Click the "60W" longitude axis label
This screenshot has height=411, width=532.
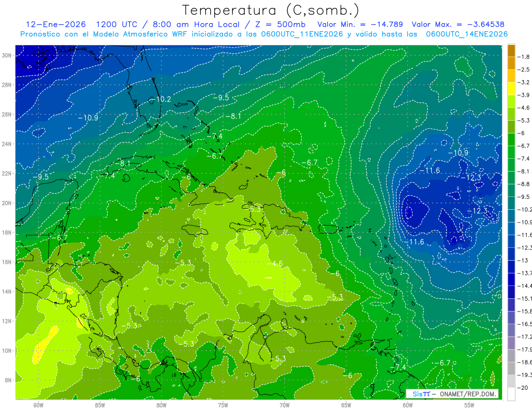coord(408,405)
